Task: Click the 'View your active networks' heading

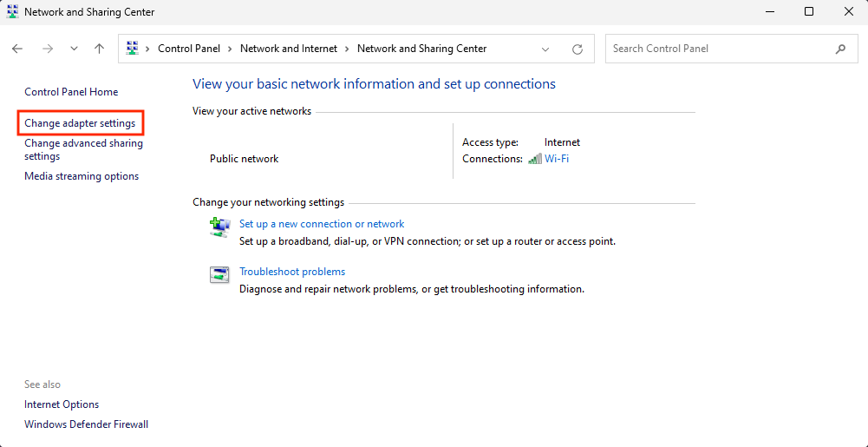Action: [251, 111]
